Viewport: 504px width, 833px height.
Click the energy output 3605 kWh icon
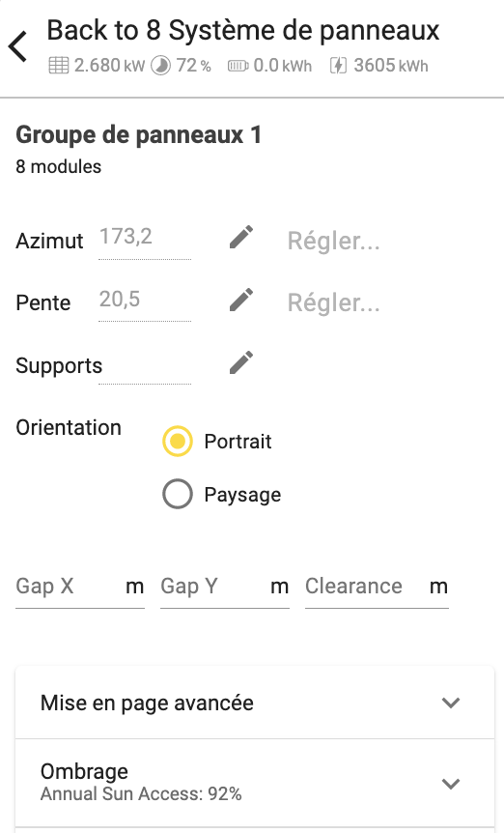[x=339, y=66]
